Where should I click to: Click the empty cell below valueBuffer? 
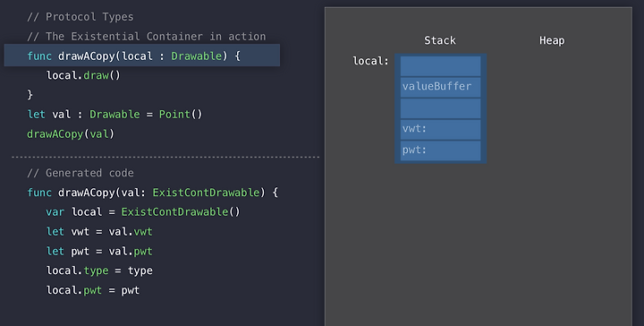click(x=440, y=108)
